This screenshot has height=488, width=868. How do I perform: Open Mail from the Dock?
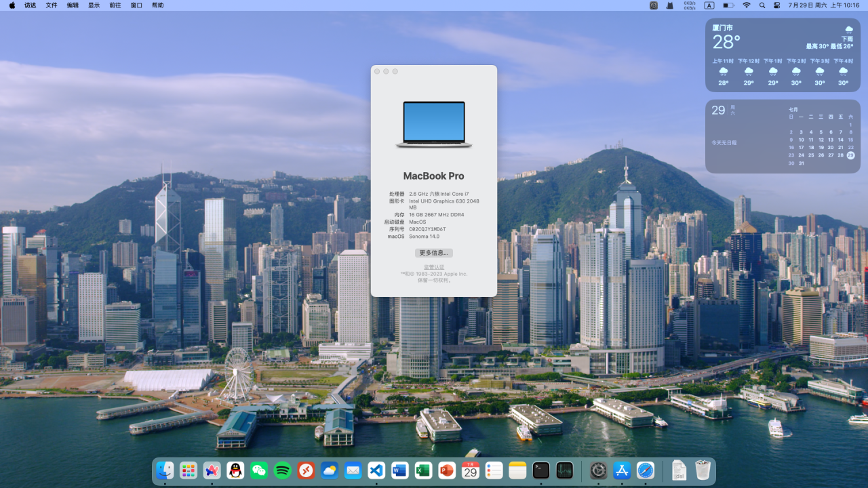(x=353, y=470)
